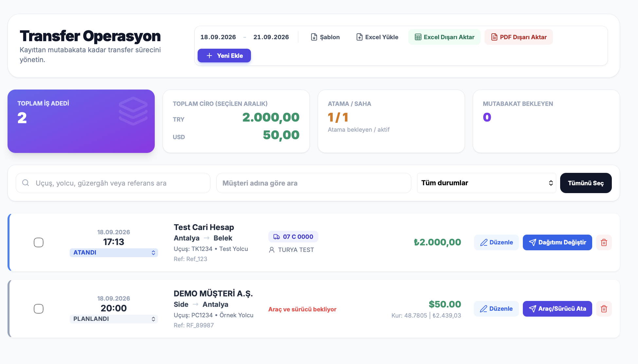Image resolution: width=638 pixels, height=364 pixels.
Task: Click the Atama / Saha 1/1 value
Action: click(x=338, y=117)
